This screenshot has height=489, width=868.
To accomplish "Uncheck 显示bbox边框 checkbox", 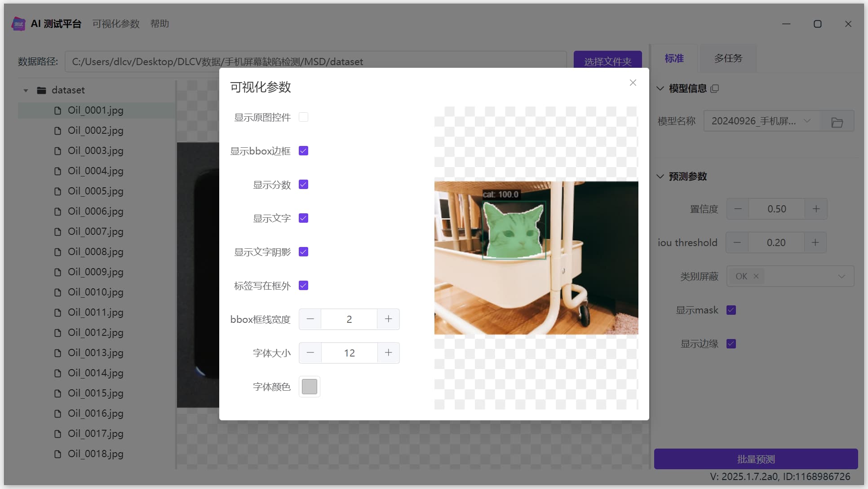I will point(303,151).
